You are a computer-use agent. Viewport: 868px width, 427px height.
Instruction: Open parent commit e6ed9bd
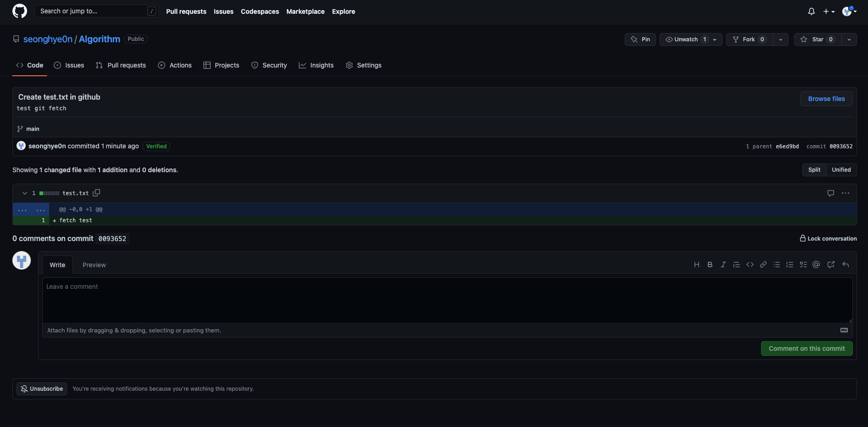click(x=787, y=146)
